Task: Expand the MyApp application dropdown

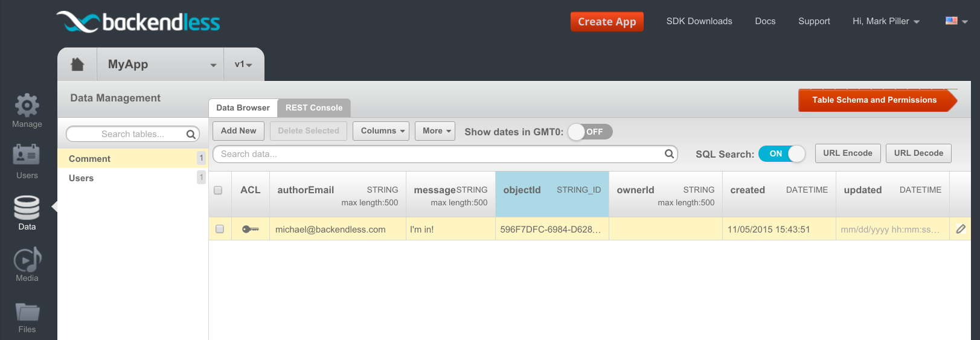Action: (x=161, y=64)
